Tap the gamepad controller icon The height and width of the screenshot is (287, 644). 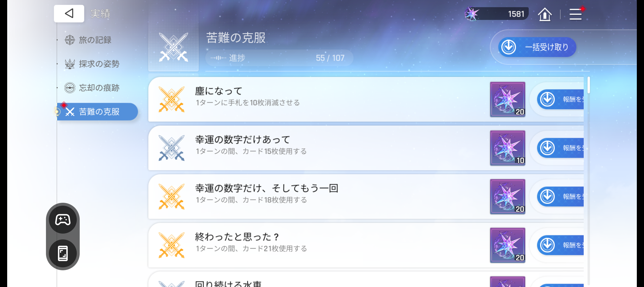pyautogui.click(x=63, y=220)
